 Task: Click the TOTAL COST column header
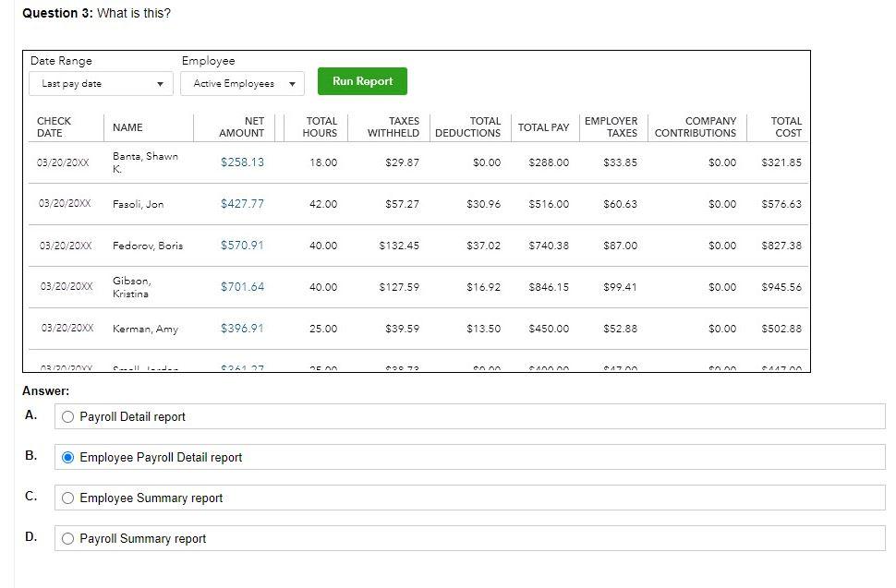pos(786,126)
